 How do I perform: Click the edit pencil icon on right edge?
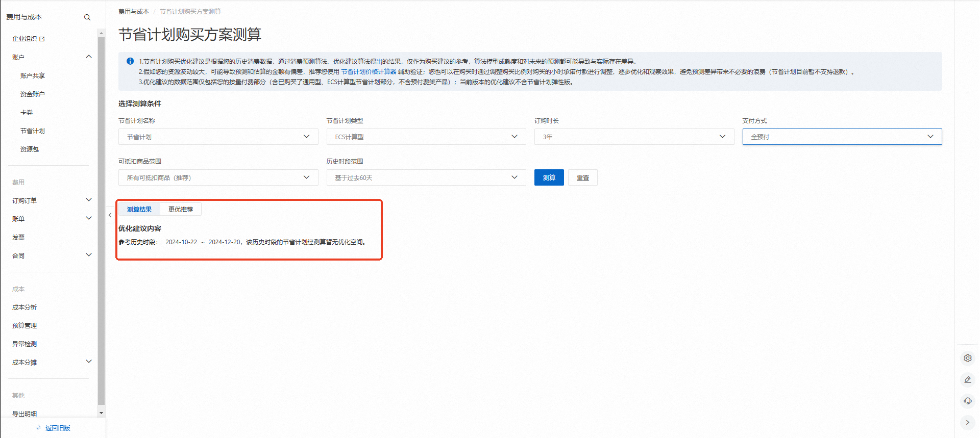pyautogui.click(x=968, y=379)
